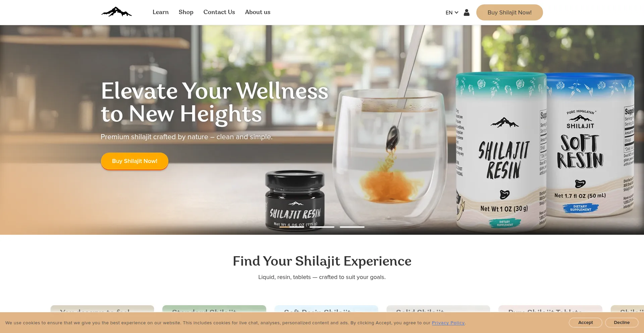Select the second carousel slide indicator
Viewport: 644px width, 333px height.
[322, 227]
